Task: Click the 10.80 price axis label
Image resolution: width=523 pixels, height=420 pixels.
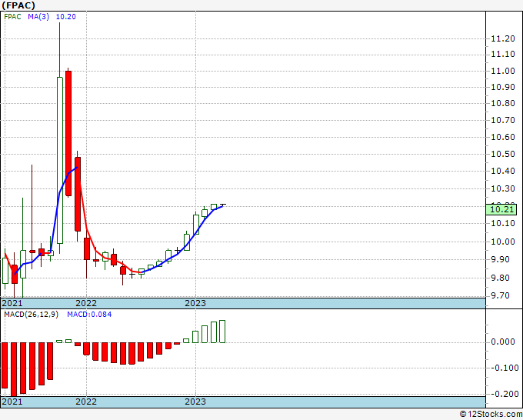Action: (503, 103)
